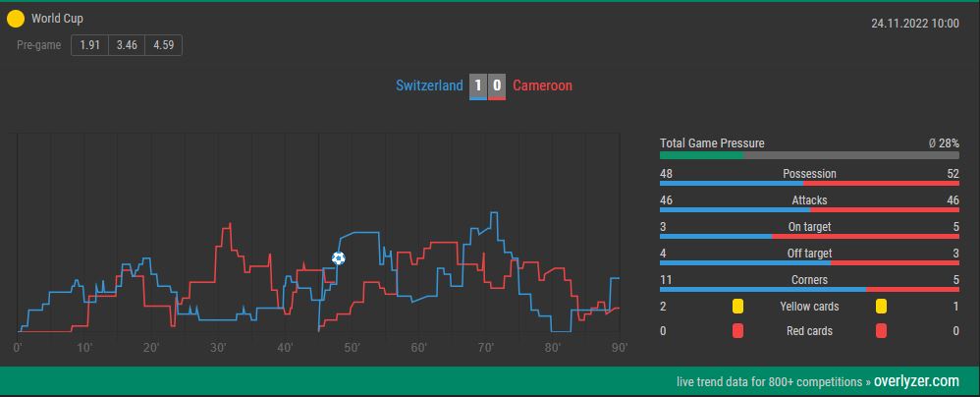
Task: Click the Possession stat bar
Action: tap(809, 183)
